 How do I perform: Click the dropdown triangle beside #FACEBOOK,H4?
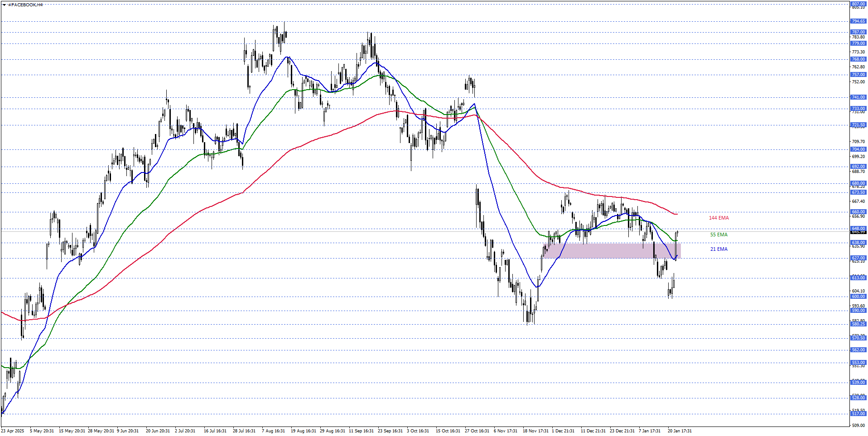4,5
